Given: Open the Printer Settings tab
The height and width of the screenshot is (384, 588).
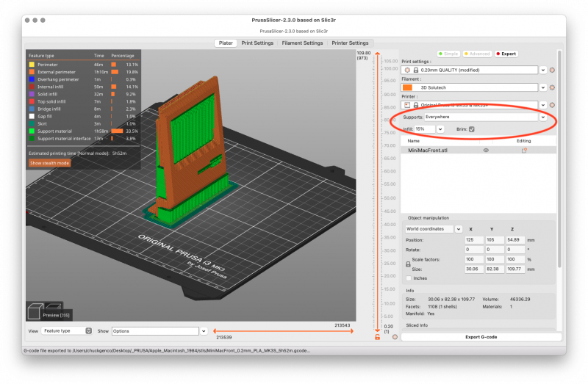Looking at the screenshot, I should (x=350, y=43).
